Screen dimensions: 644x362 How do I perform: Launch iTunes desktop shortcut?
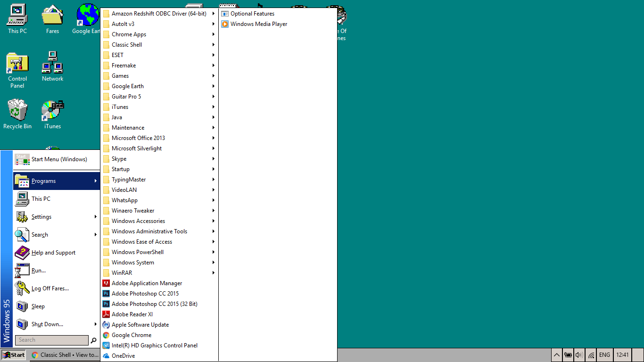pyautogui.click(x=52, y=114)
